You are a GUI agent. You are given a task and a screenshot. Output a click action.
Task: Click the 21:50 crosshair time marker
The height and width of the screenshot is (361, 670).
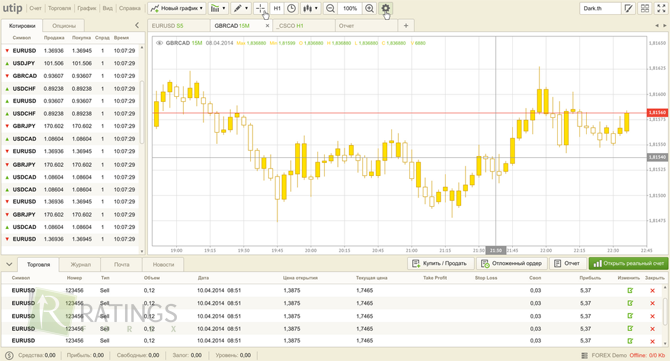[496, 250]
